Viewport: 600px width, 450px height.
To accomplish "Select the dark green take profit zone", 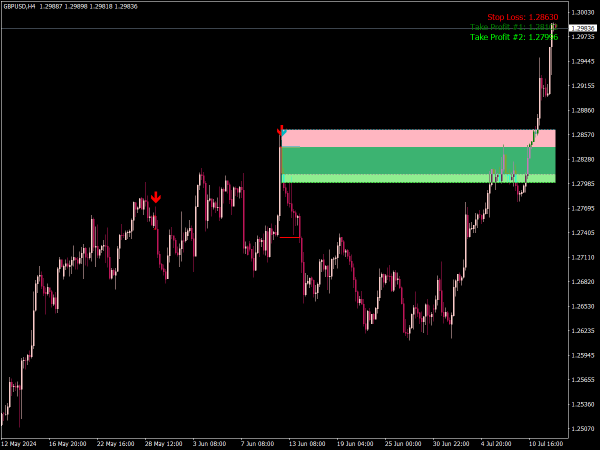I will tap(418, 161).
